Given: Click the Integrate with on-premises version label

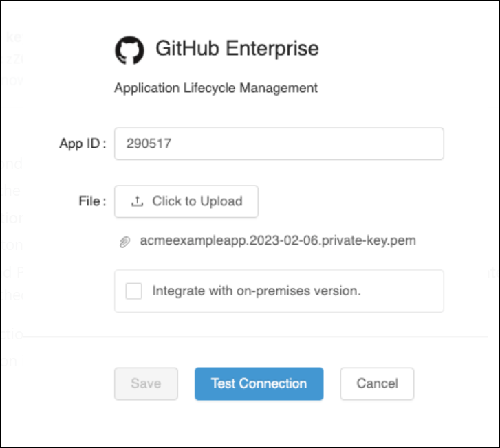Looking at the screenshot, I should [257, 291].
